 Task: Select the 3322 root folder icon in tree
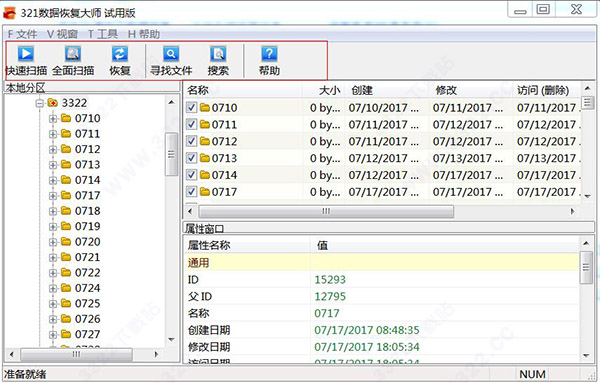coord(52,103)
